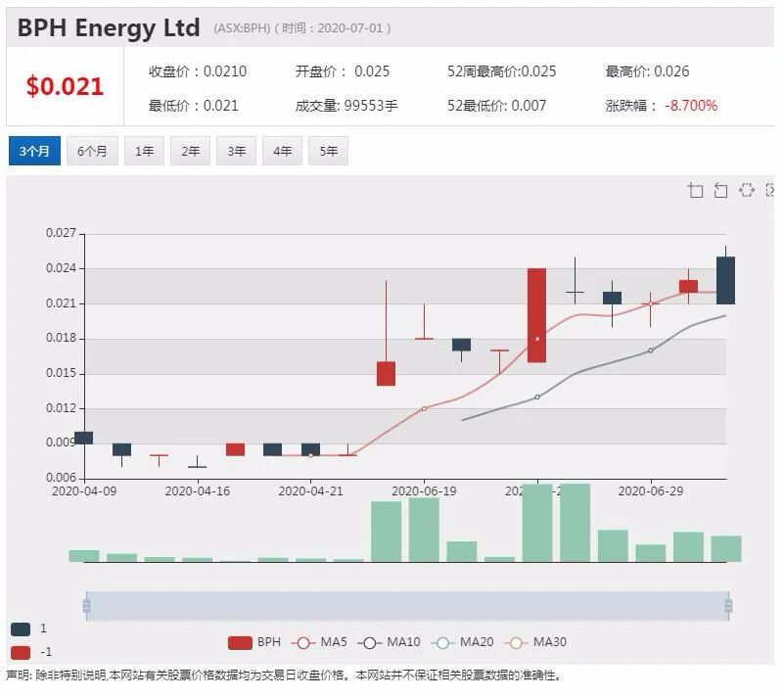Click the first green volume bar at far left
784x698 pixels.
pyautogui.click(x=84, y=556)
